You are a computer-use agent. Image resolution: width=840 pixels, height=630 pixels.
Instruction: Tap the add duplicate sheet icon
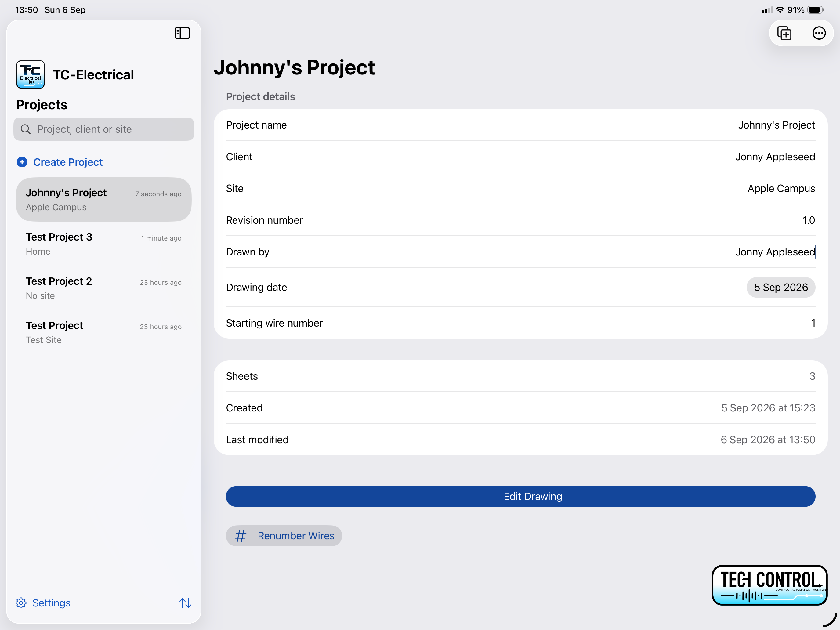784,33
